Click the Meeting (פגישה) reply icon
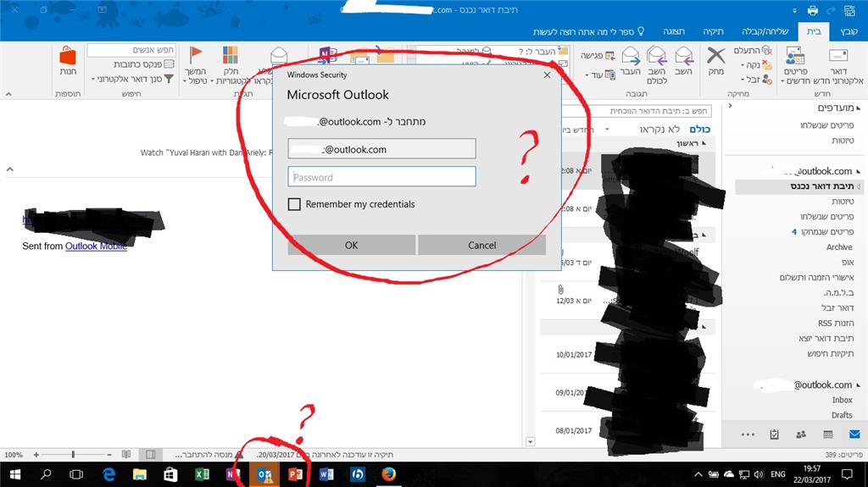The width and height of the screenshot is (868, 487). [x=609, y=55]
